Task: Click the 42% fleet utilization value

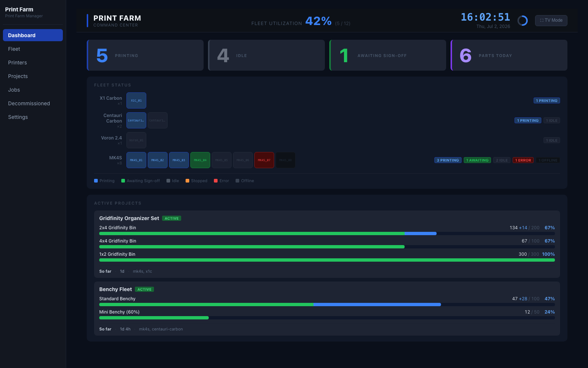Action: 318,21
